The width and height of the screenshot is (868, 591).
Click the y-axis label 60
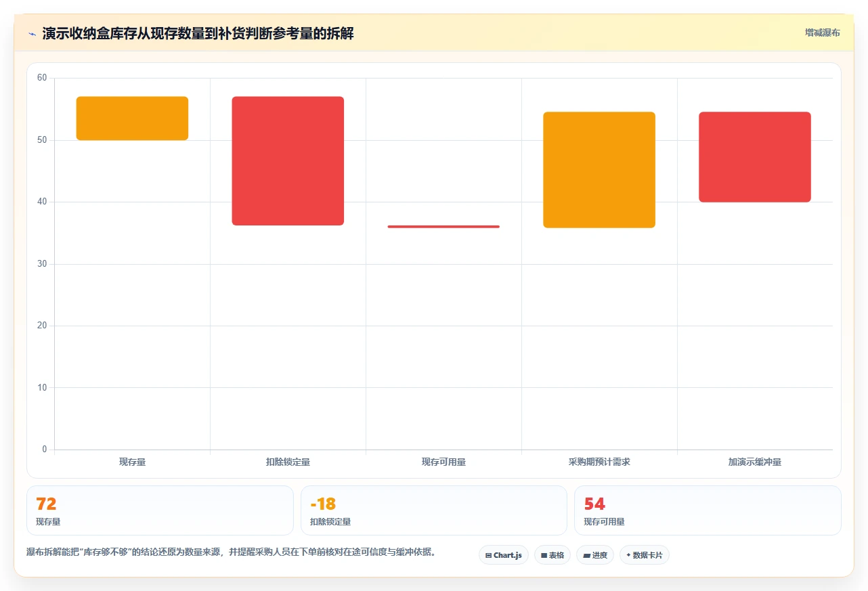pos(42,78)
